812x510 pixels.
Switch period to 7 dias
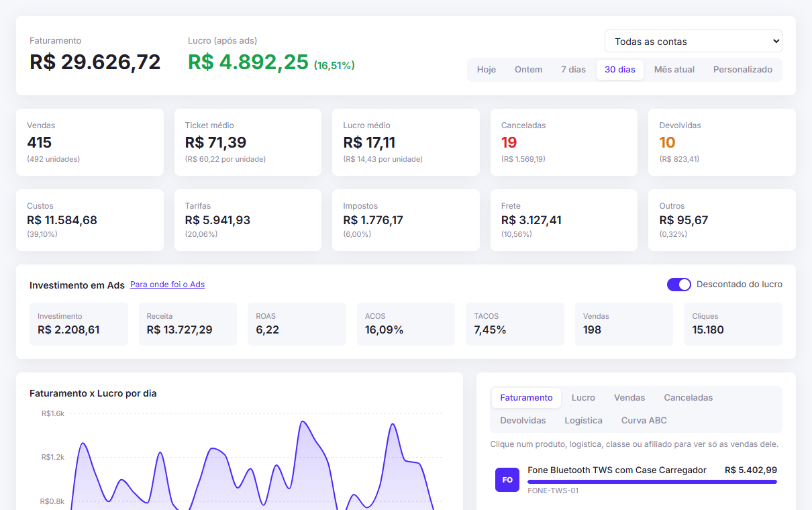coord(573,70)
